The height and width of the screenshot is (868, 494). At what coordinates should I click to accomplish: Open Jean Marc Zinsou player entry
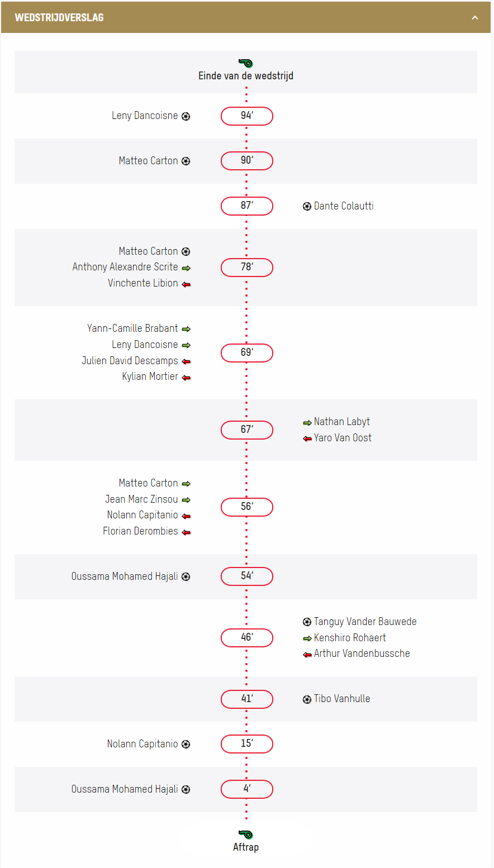pos(141,499)
